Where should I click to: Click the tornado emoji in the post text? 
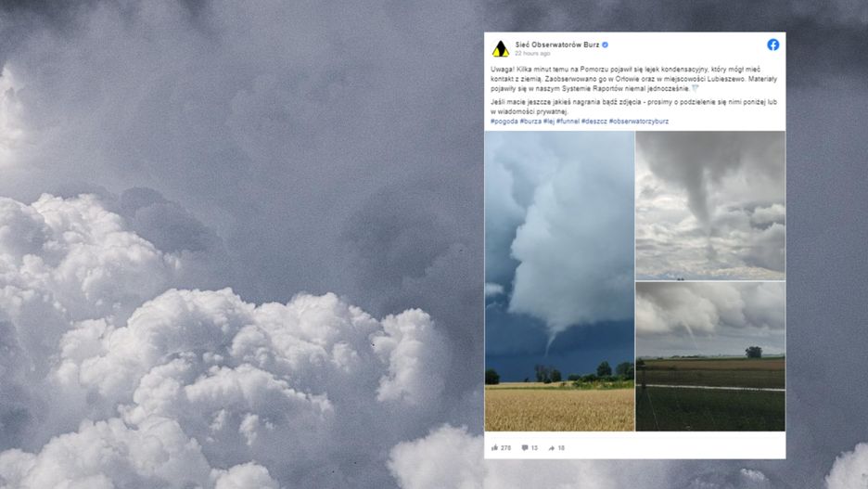pos(696,88)
